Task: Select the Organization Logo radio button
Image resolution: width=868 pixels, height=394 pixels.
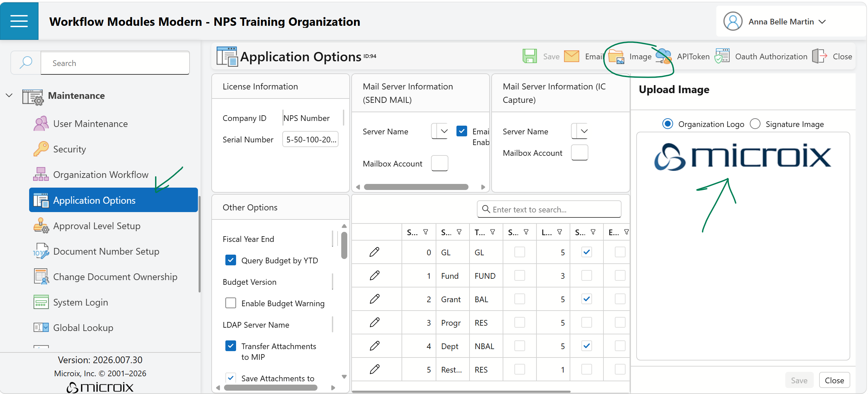Action: pyautogui.click(x=667, y=124)
